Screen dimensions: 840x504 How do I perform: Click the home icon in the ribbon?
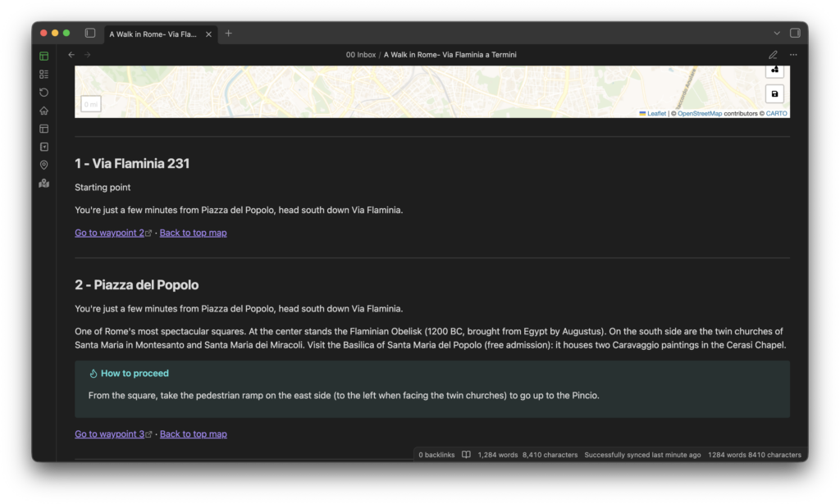pos(43,111)
